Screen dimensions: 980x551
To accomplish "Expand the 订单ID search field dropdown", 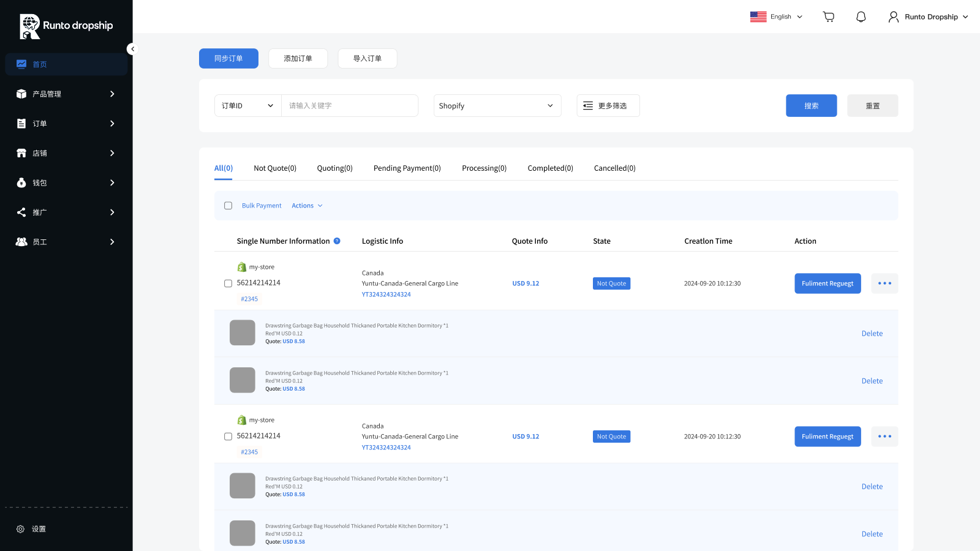I will click(x=247, y=105).
